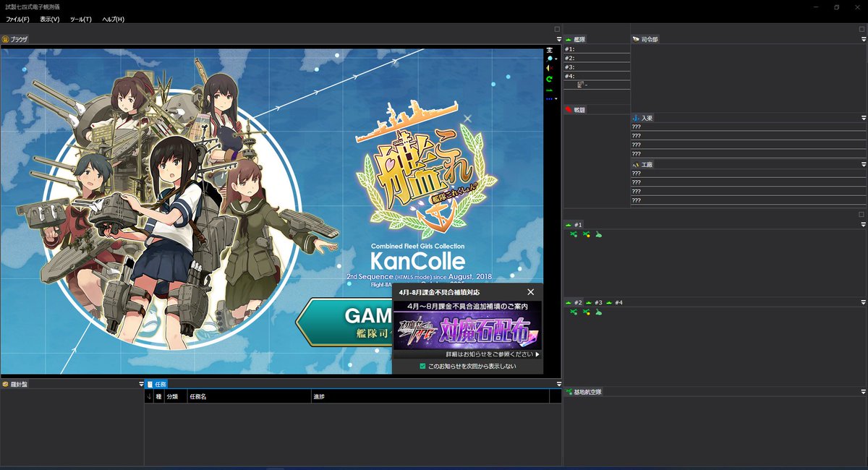Open the 入渠 pane options arrow
The width and height of the screenshot is (868, 470).
pos(863,117)
